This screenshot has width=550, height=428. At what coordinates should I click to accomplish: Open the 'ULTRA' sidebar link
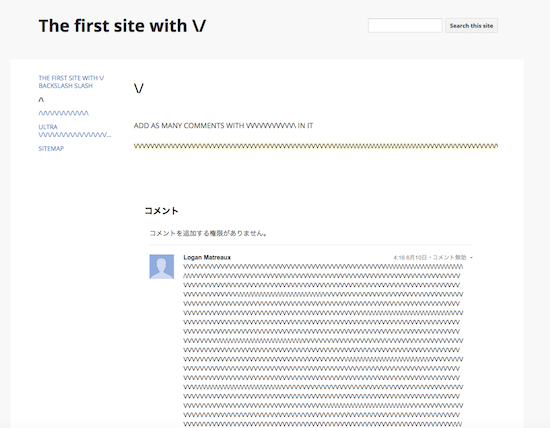[75, 131]
